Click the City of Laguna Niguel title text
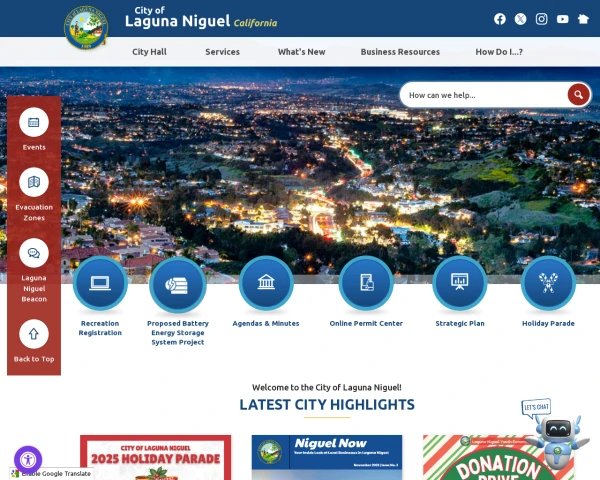 201,17
